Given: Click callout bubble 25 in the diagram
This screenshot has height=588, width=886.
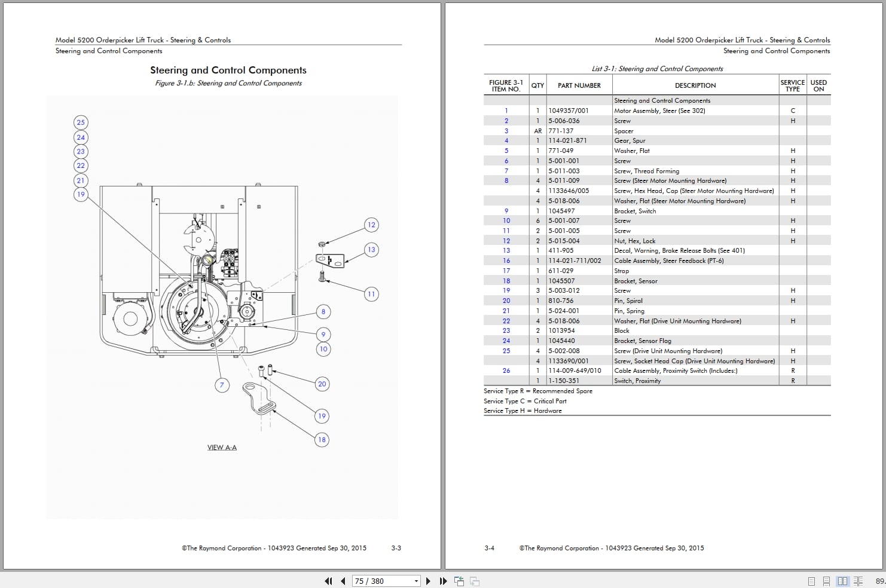Looking at the screenshot, I should coord(81,122).
